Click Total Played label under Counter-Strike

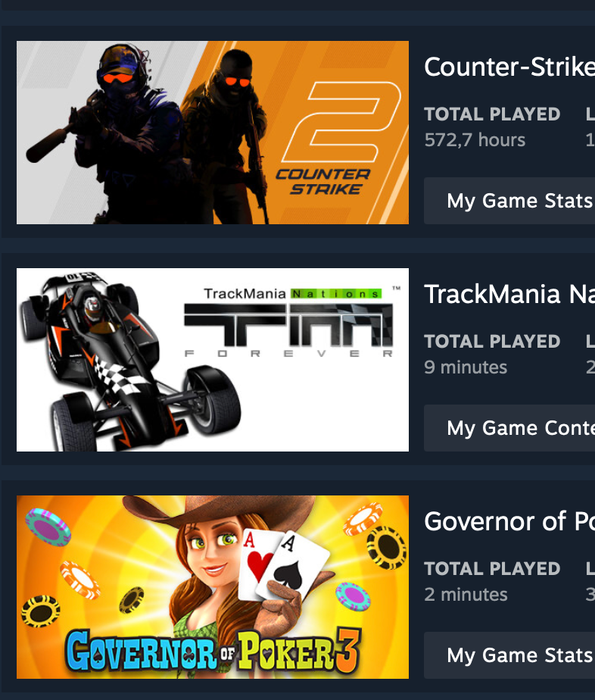pos(492,114)
